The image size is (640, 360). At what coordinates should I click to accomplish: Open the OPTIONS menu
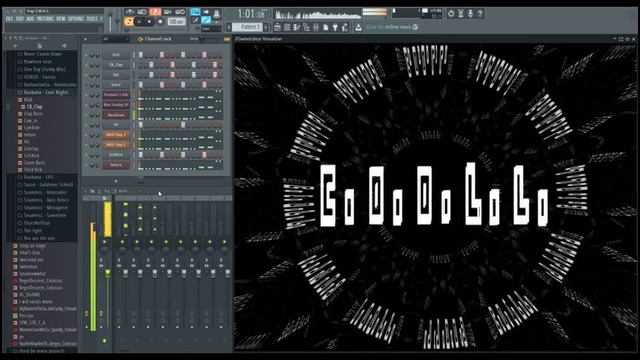(76, 19)
